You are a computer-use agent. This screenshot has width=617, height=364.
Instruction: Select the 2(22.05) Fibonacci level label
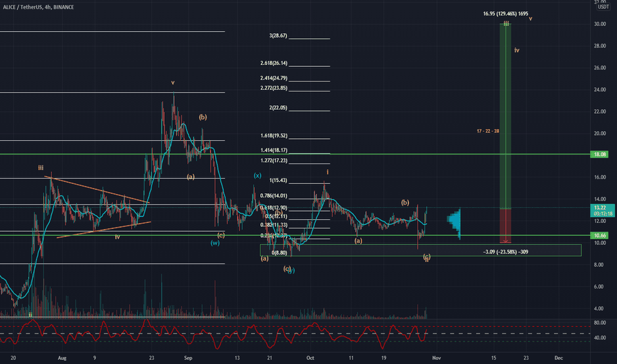point(278,108)
